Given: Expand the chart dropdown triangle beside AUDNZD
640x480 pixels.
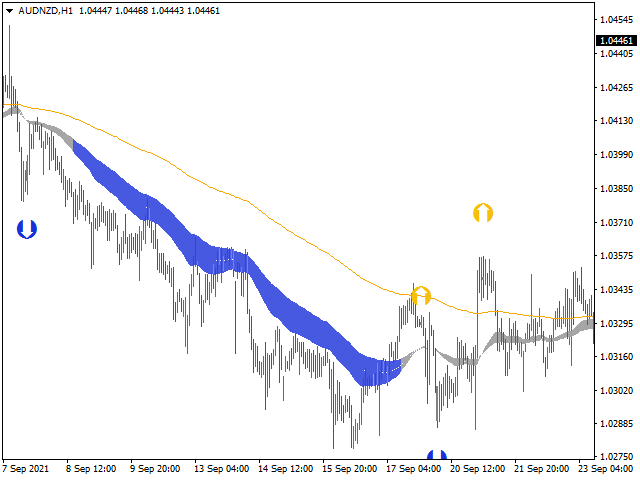Looking at the screenshot, I should click(x=9, y=11).
